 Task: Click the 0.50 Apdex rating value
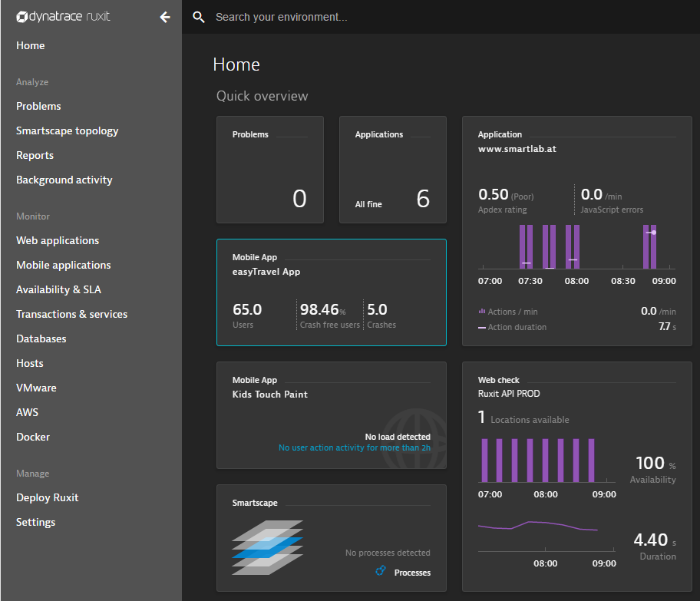pos(494,194)
